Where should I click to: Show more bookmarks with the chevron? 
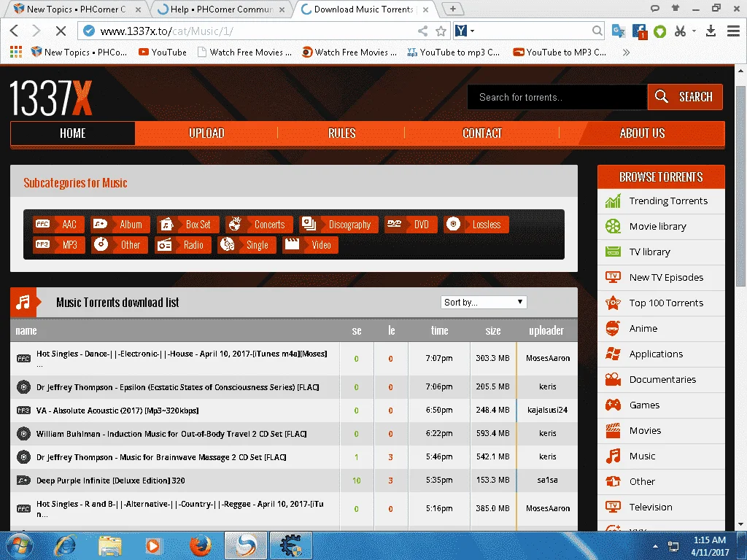(627, 52)
